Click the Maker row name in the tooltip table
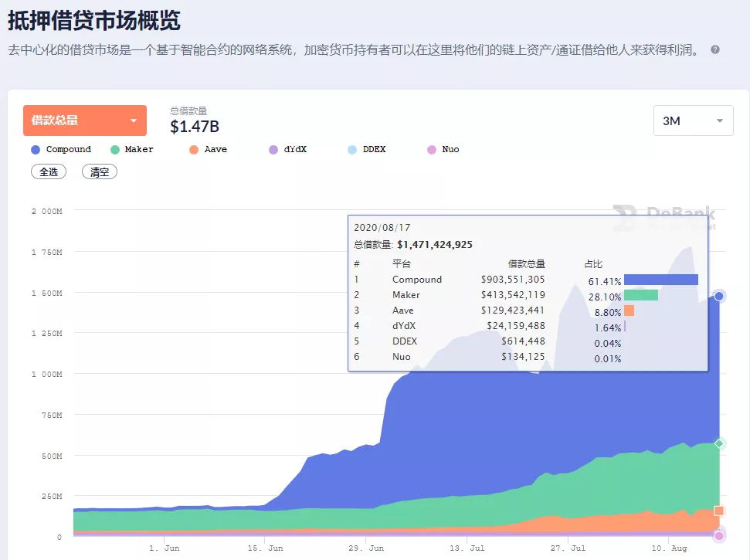The image size is (750, 560). point(406,295)
